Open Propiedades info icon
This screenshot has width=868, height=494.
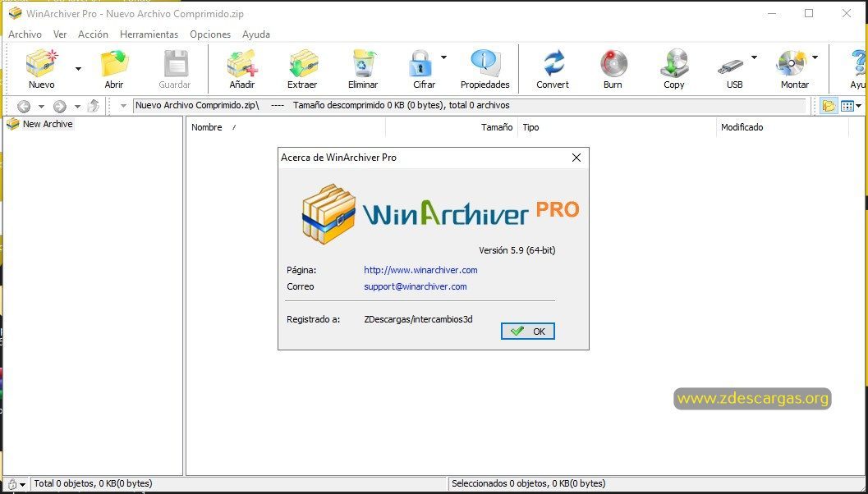485,63
